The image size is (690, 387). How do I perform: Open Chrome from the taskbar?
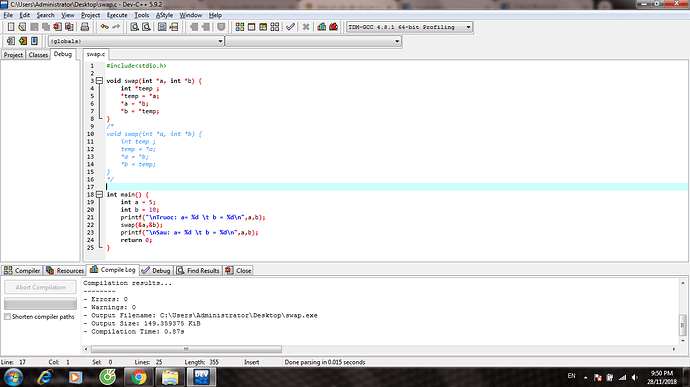[139, 377]
